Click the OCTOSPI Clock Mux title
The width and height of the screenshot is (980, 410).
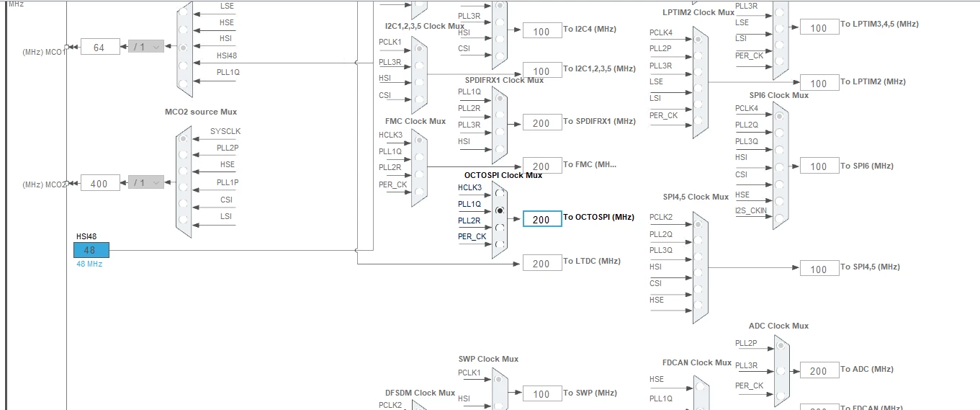tap(503, 175)
